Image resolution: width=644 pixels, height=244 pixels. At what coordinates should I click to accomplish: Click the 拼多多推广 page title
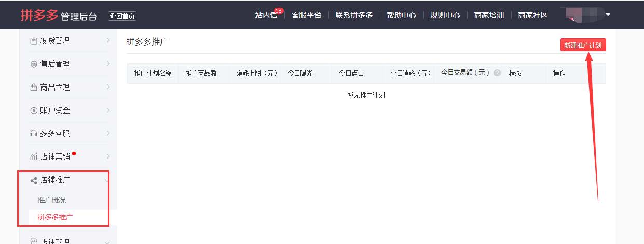coord(147,42)
